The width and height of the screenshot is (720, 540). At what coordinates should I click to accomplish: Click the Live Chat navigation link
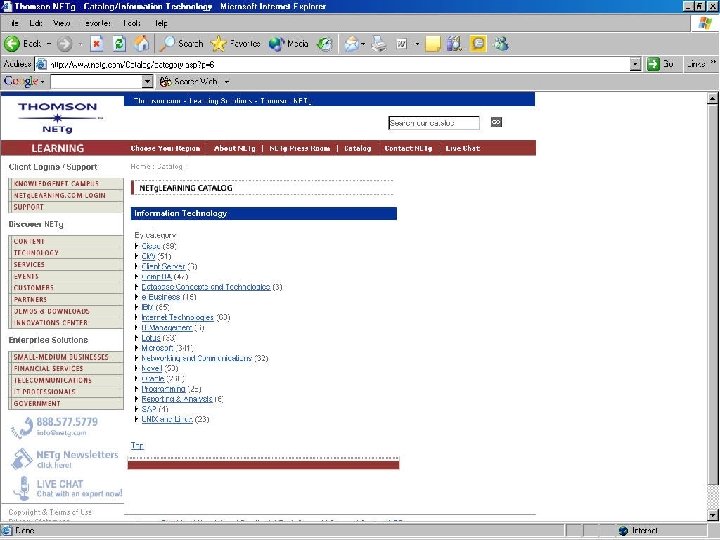pos(462,148)
